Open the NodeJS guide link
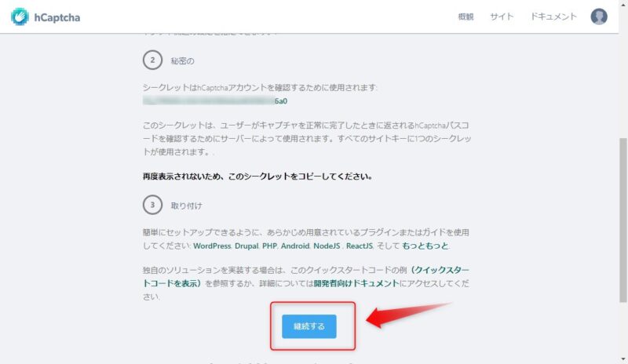 pyautogui.click(x=327, y=246)
